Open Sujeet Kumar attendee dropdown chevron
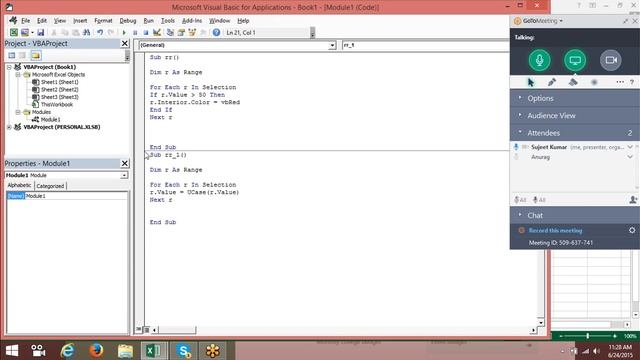The height and width of the screenshot is (360, 640). click(630, 147)
